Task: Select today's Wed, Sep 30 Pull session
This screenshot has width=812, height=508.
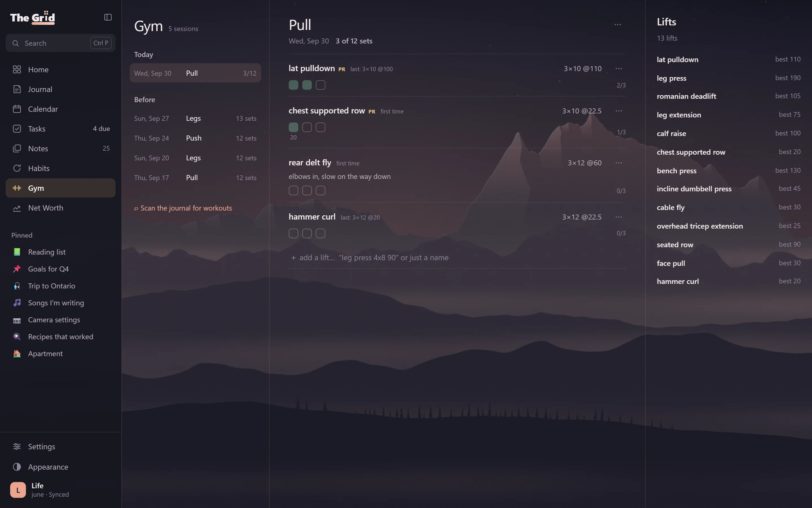Action: click(195, 73)
